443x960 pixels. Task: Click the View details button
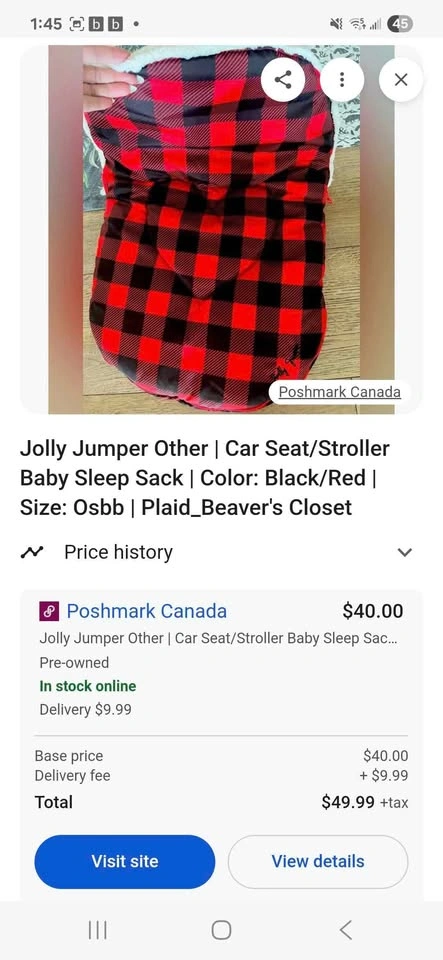[318, 861]
